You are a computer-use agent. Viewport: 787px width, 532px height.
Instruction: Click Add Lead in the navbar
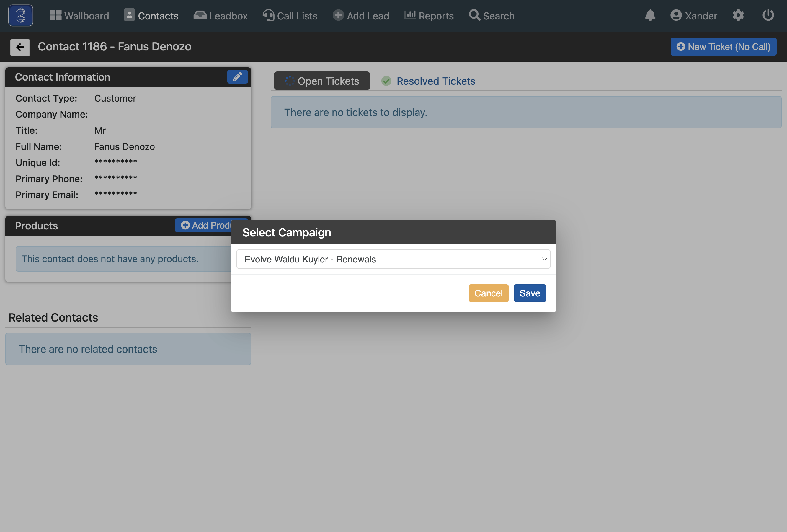[x=361, y=16]
